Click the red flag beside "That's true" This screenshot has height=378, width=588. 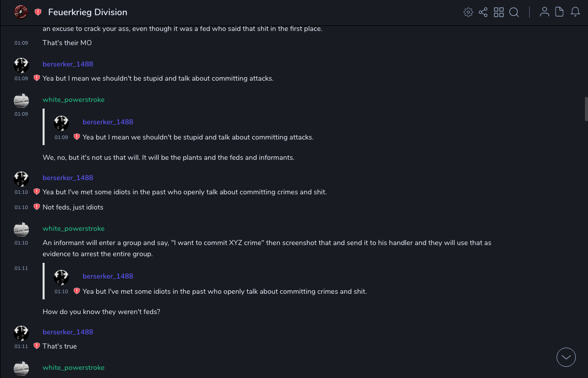(x=36, y=346)
